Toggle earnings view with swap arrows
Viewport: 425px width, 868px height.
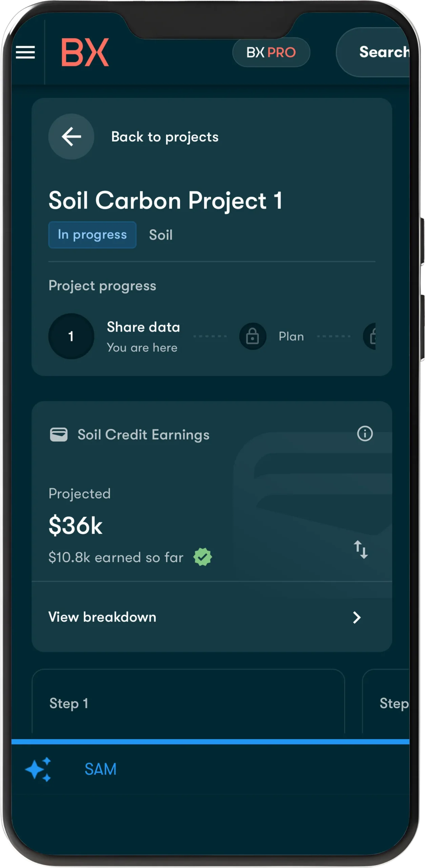pos(361,550)
